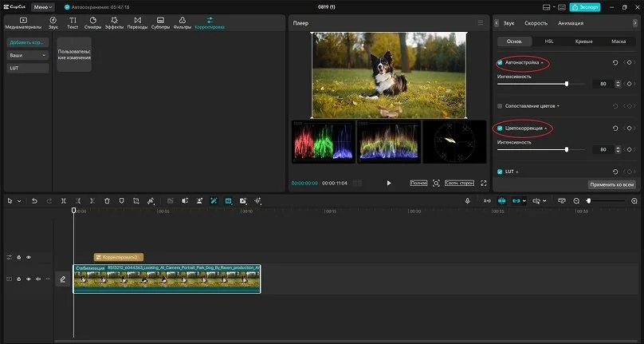
Task: Add a marker with shield icon
Action: coord(122,201)
